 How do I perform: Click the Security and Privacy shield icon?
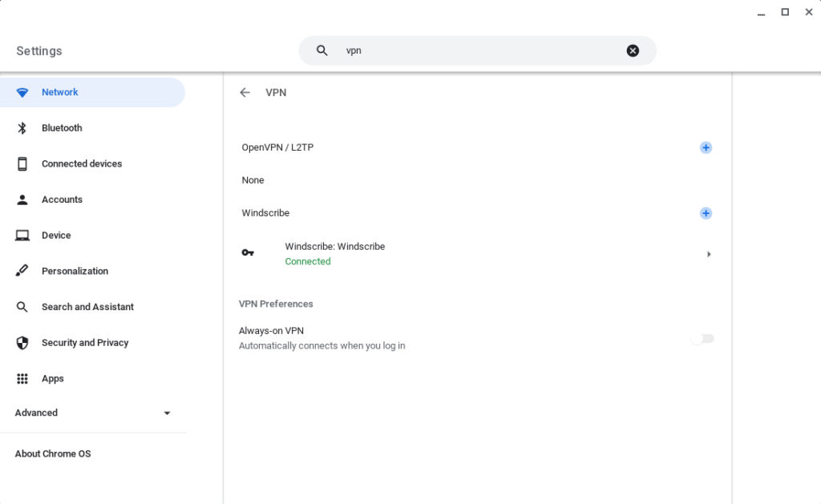(22, 343)
